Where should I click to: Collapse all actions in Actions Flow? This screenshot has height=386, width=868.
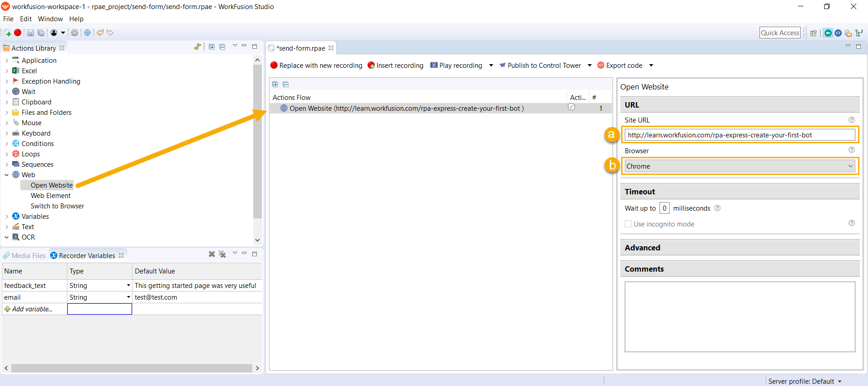coord(286,84)
